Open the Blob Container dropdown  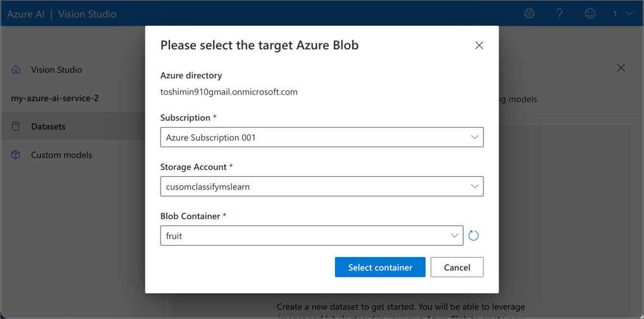pyautogui.click(x=312, y=236)
